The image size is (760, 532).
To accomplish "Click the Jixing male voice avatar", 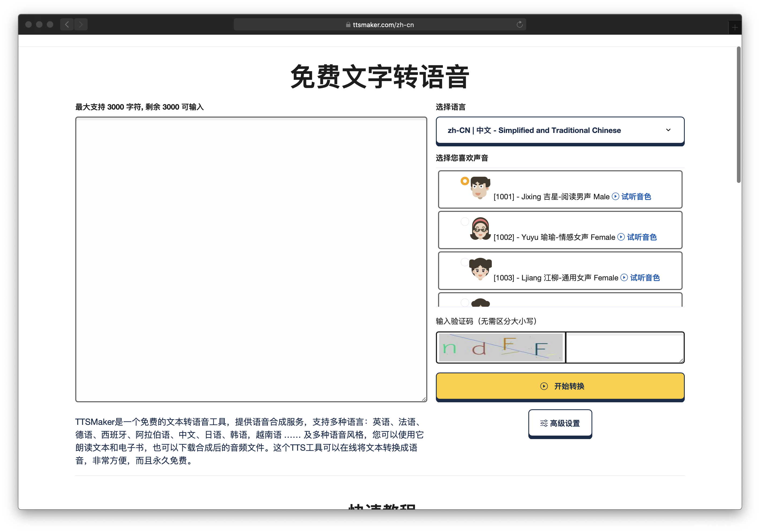I will pos(480,188).
